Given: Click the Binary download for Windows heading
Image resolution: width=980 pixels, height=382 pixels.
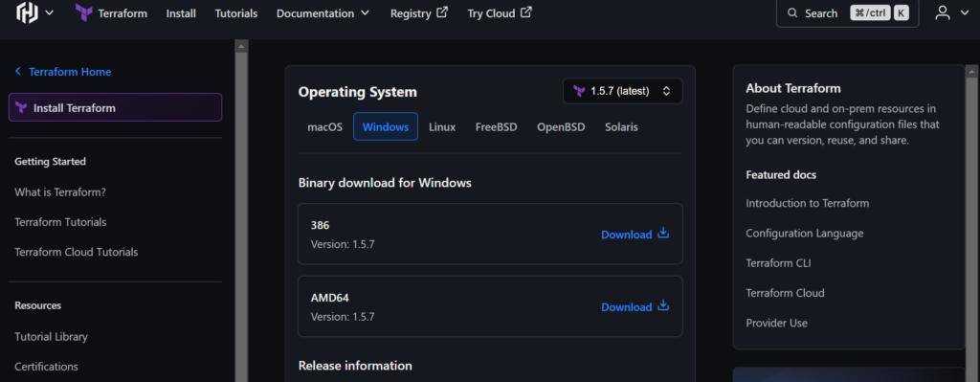Looking at the screenshot, I should click(385, 183).
